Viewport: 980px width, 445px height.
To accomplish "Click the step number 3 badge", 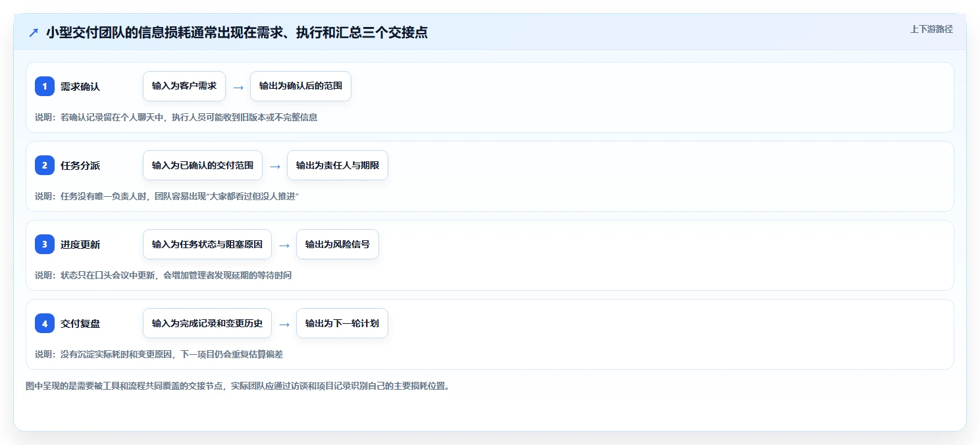I will click(45, 244).
